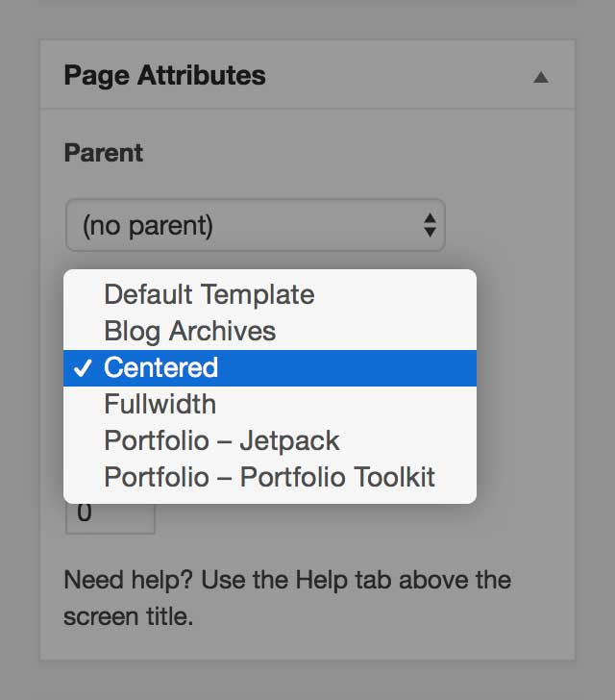Select Portfolio – Portfolio Toolkit template
Viewport: 615px width, 700px height.
[270, 477]
